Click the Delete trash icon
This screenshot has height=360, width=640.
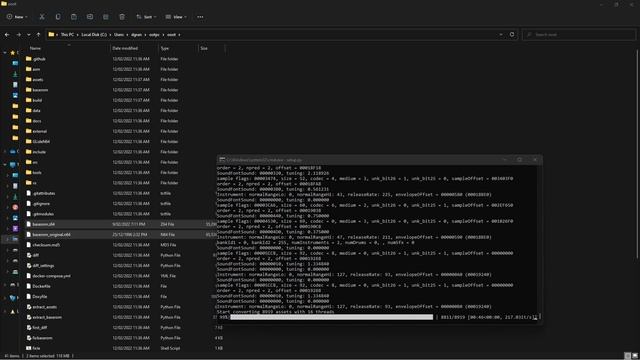pos(122,17)
